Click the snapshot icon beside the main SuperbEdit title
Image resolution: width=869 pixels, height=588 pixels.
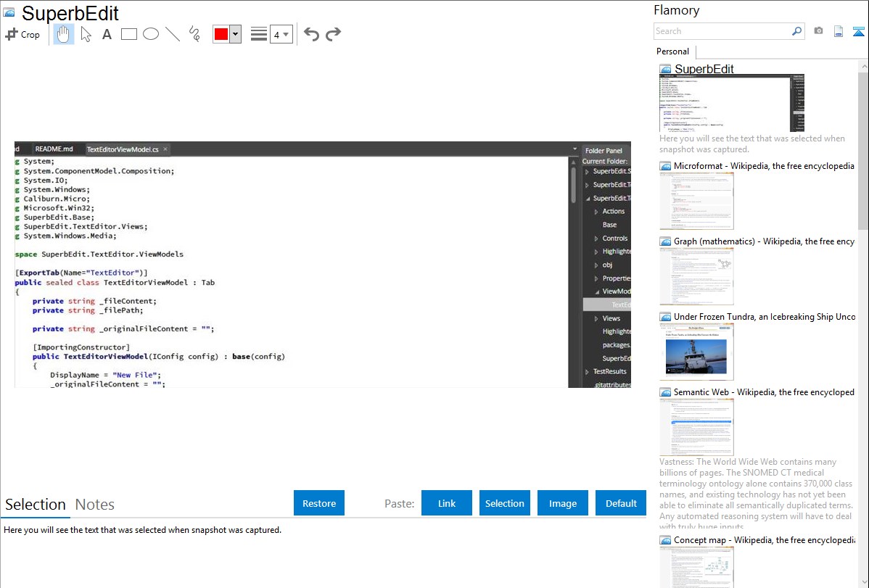point(9,12)
